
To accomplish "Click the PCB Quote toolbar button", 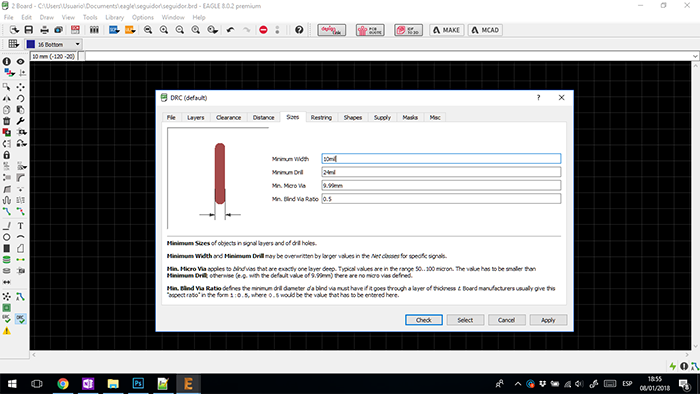I will 370,30.
